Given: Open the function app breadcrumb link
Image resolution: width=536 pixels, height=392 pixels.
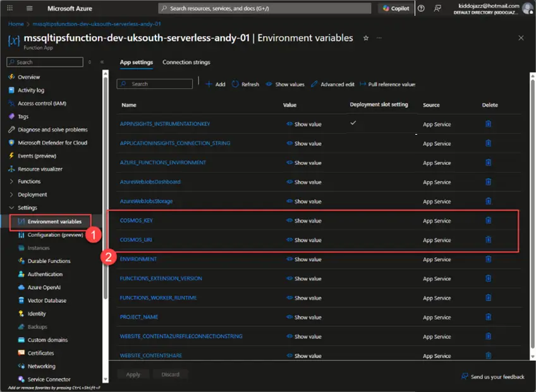Looking at the screenshot, I should click(97, 24).
